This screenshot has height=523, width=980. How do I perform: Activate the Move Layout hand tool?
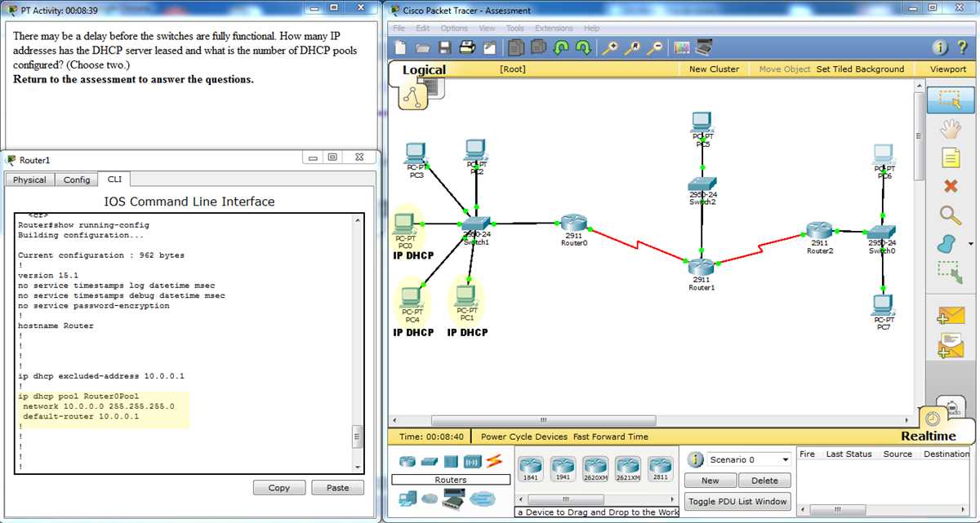[950, 128]
